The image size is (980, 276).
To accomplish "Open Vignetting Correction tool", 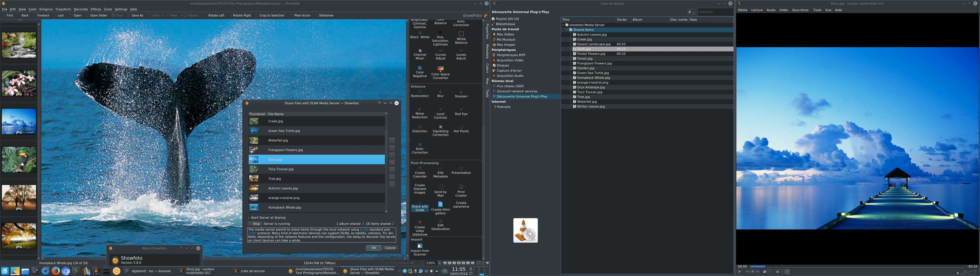I will [440, 131].
